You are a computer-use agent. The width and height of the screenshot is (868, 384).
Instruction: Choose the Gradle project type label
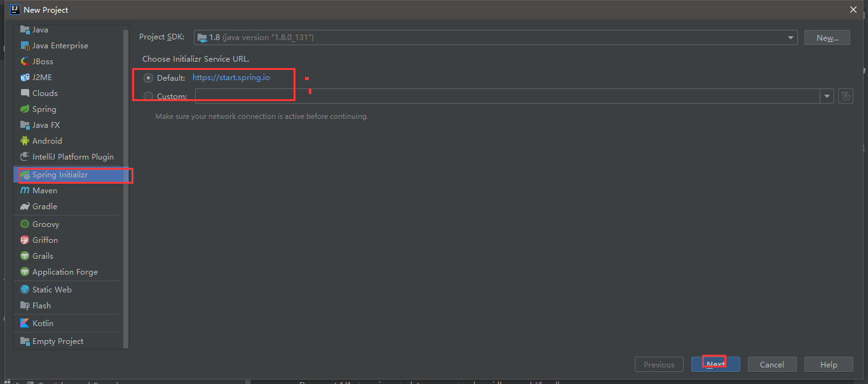[x=44, y=207]
